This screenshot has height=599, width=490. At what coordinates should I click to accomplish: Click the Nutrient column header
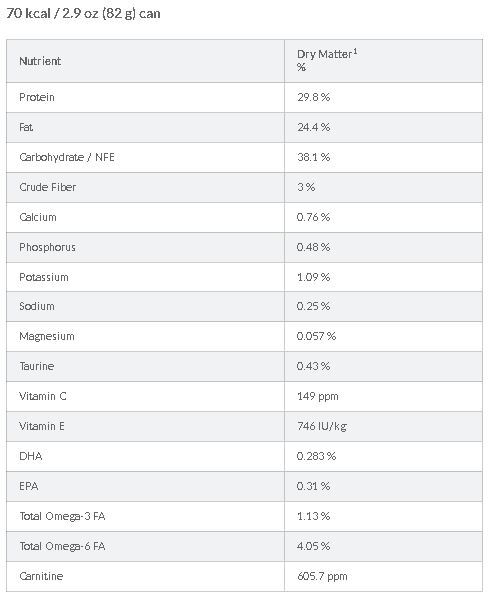40,61
